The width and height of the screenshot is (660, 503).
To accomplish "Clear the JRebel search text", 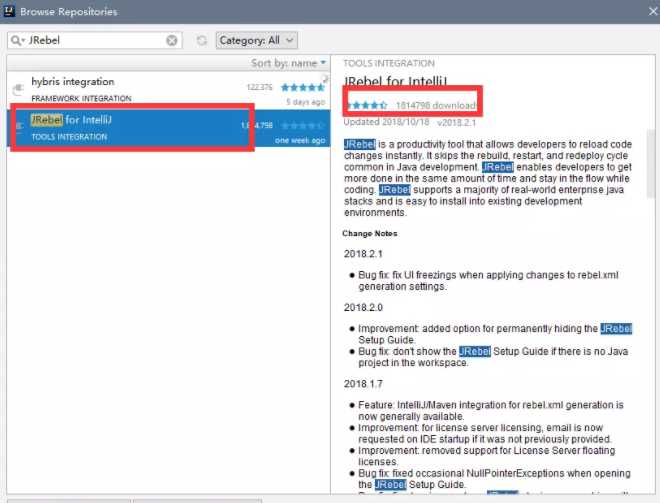I will pyautogui.click(x=172, y=40).
